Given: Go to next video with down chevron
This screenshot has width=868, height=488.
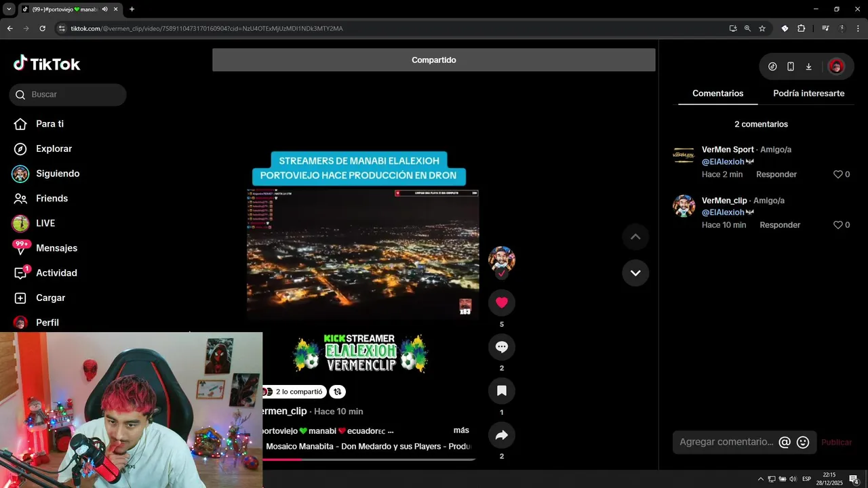Looking at the screenshot, I should (x=635, y=272).
